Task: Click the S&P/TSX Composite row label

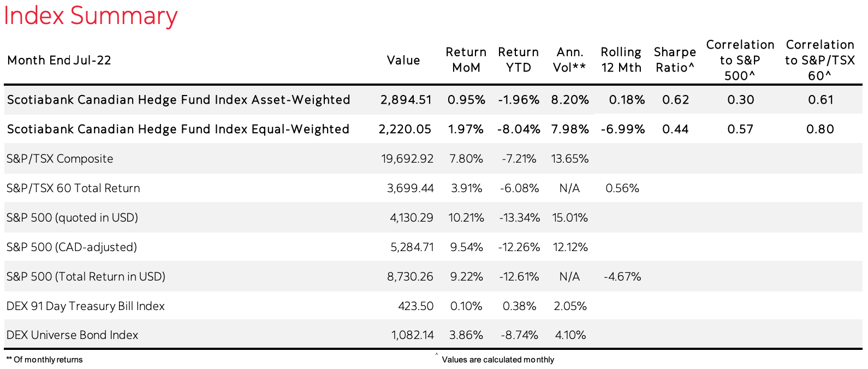Action: [60, 159]
